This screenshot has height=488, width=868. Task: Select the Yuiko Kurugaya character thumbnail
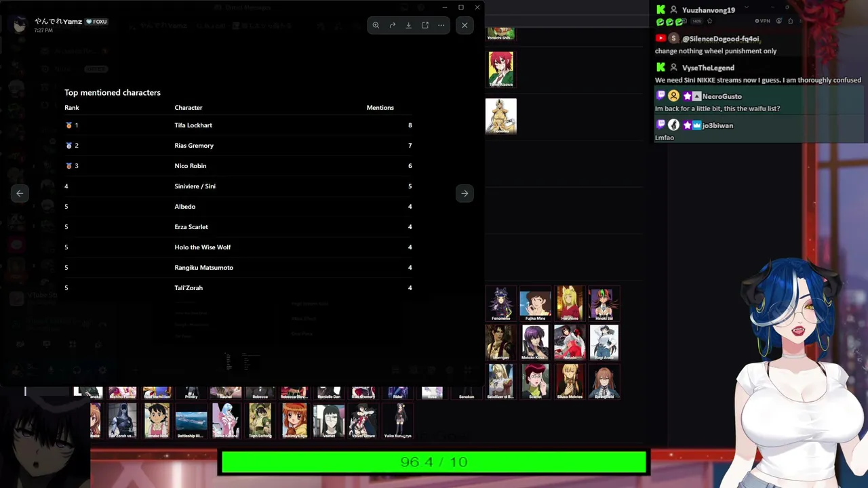[398, 421]
